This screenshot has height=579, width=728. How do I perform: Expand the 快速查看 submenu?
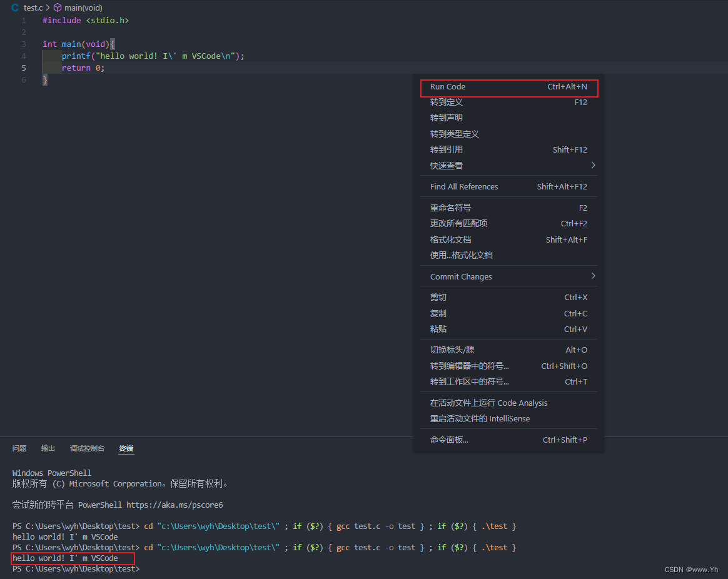(x=509, y=166)
